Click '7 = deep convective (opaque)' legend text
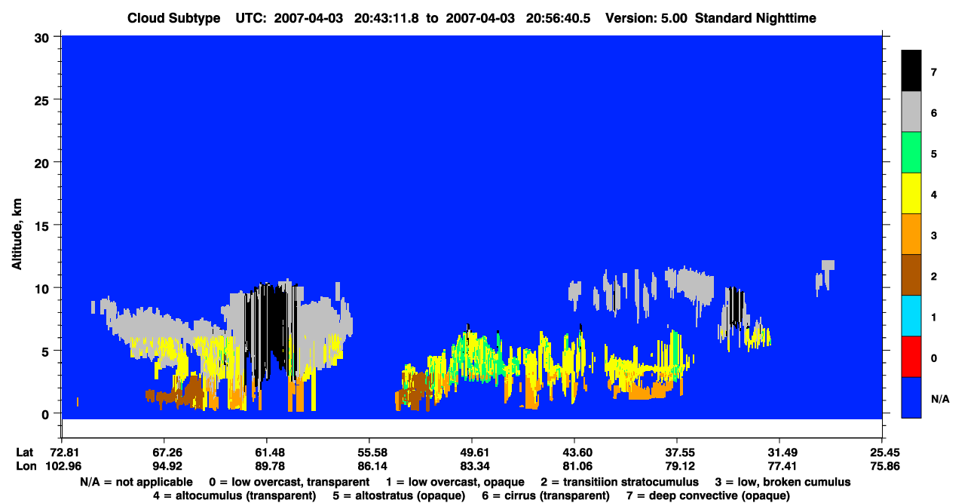 pyautogui.click(x=708, y=495)
